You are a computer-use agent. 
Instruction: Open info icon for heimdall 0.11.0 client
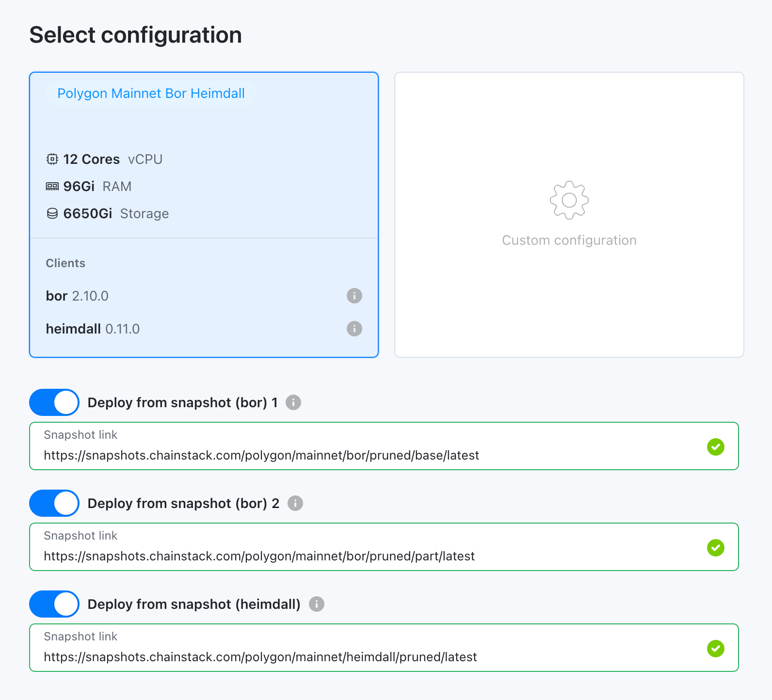354,329
